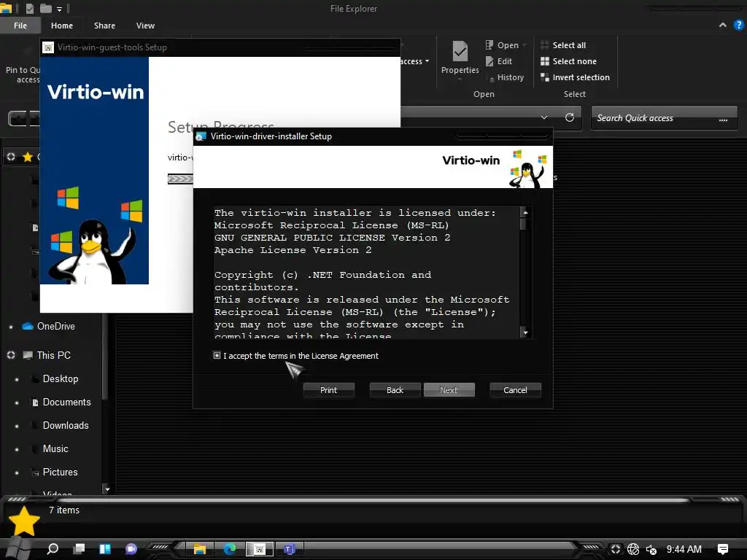
Task: Click the 9:44 AM taskbar clock
Action: 684,549
